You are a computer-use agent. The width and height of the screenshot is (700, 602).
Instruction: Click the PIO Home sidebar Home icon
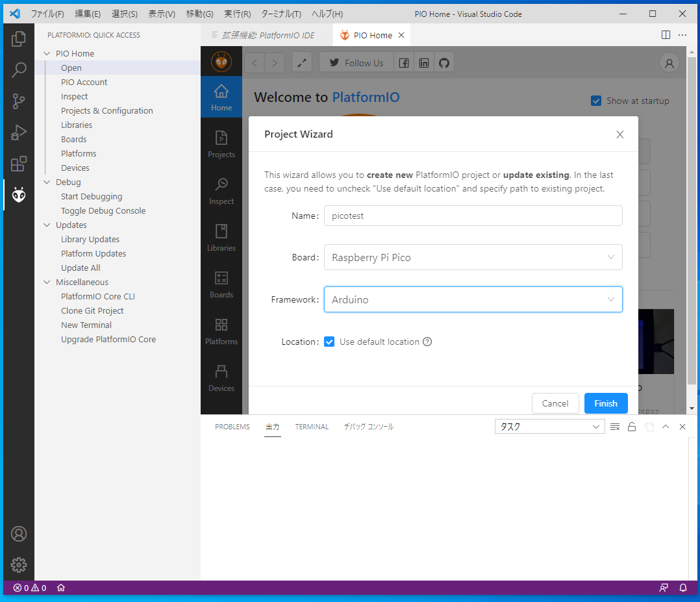(x=221, y=97)
